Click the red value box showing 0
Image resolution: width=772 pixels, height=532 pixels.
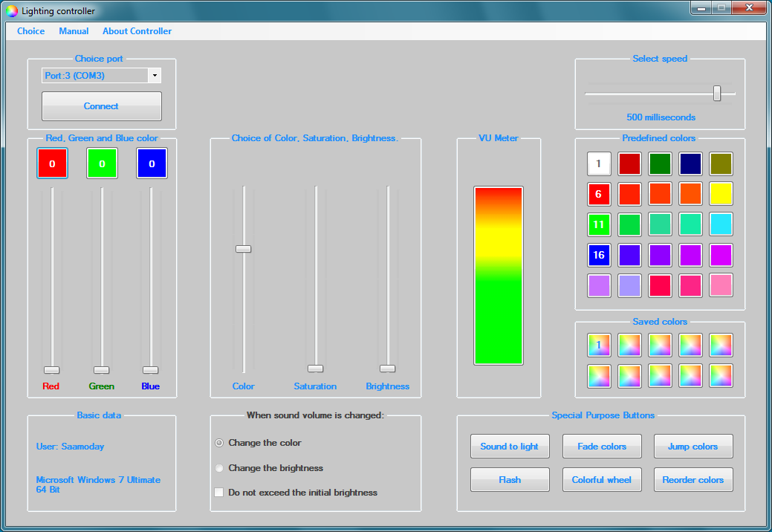pos(52,163)
